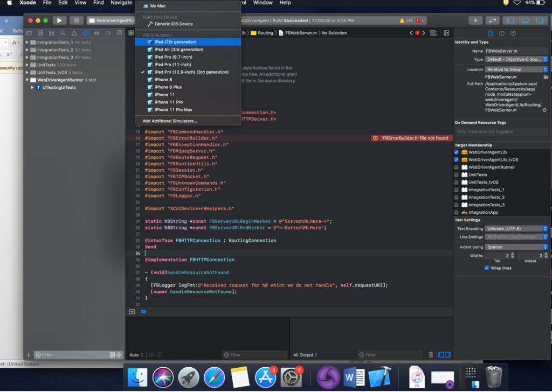This screenshot has height=392, width=552.
Task: Open the Issue navigator warning icon
Action: 74,33
